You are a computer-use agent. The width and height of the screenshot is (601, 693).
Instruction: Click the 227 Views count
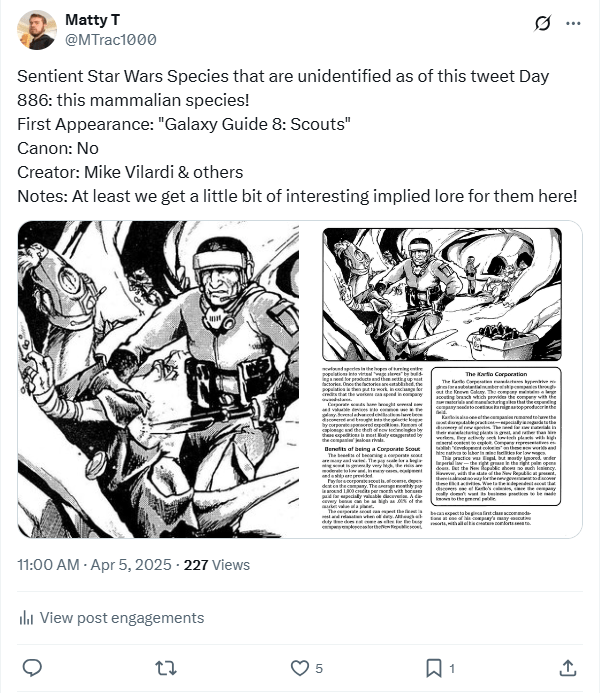tap(217, 565)
